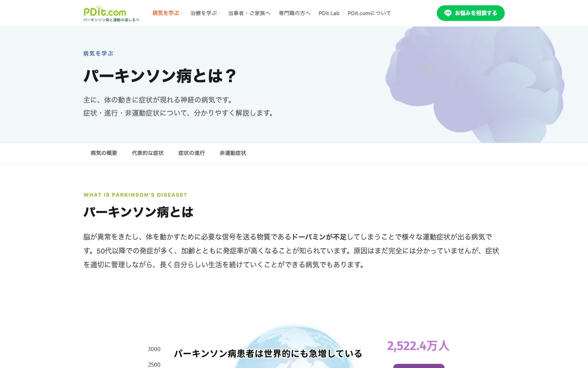Click the bold ドーパミンが不足 text

[x=319, y=237]
